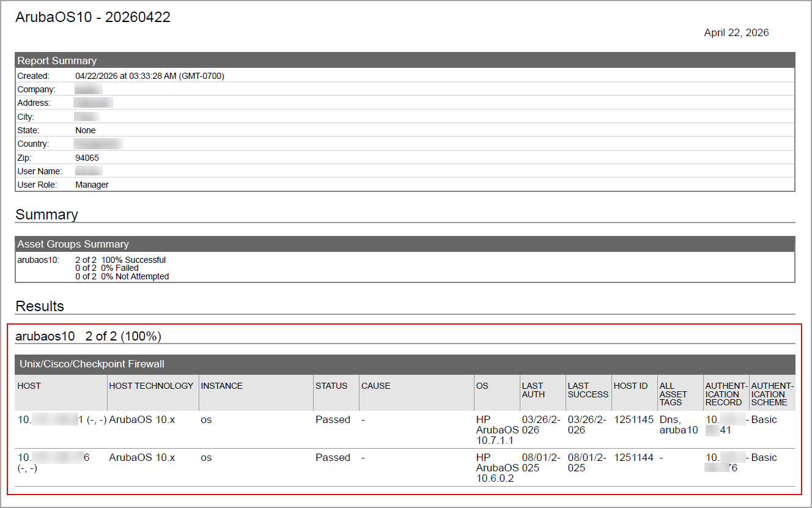Viewport: 812px width, 508px height.
Task: Select Passed status in host 1251144 row
Action: [x=333, y=458]
